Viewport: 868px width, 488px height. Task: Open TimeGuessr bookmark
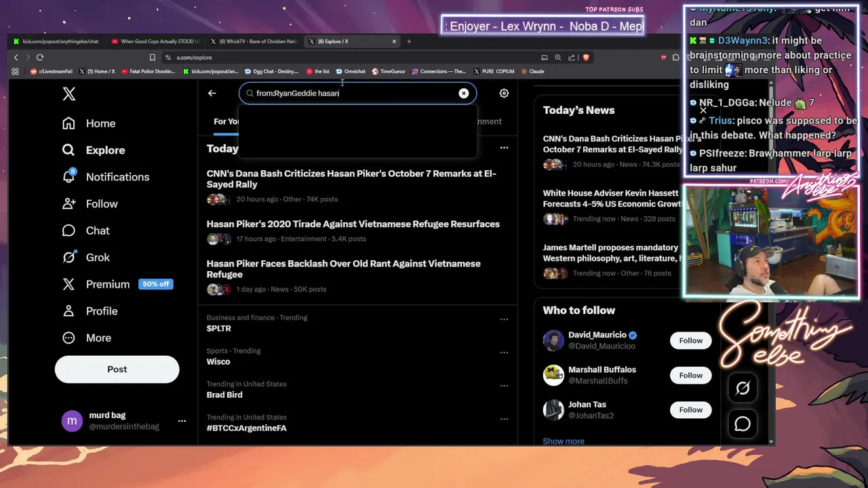point(389,71)
